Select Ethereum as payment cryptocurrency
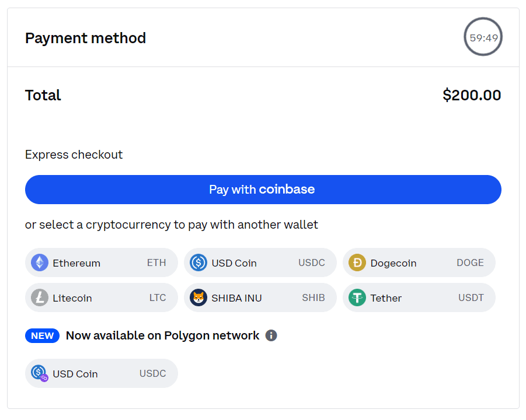The width and height of the screenshot is (526, 420). pos(102,263)
